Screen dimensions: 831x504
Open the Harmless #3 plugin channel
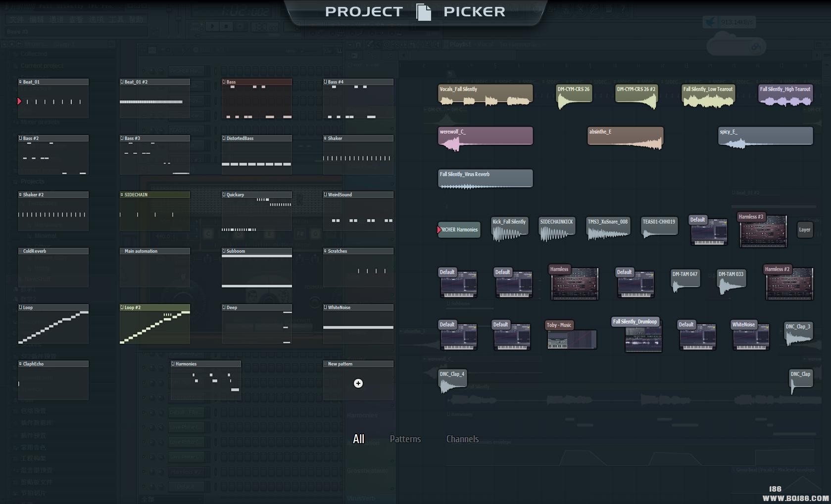pos(763,230)
